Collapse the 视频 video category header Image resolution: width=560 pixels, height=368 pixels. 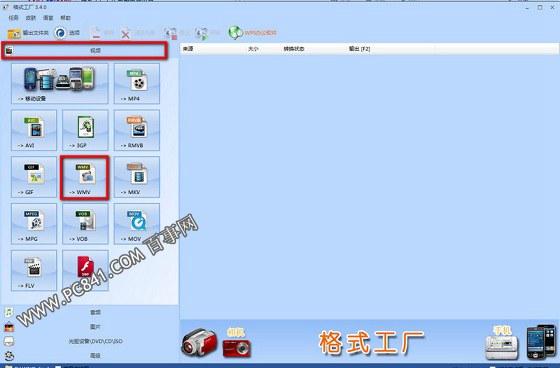(85, 50)
